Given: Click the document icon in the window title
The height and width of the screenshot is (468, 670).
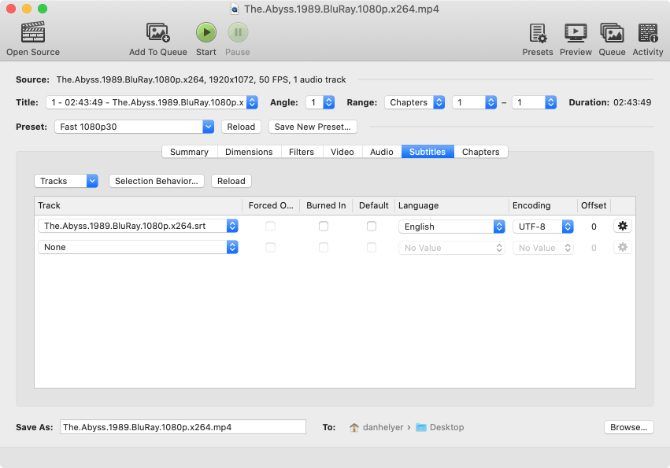Looking at the screenshot, I should (234, 9).
